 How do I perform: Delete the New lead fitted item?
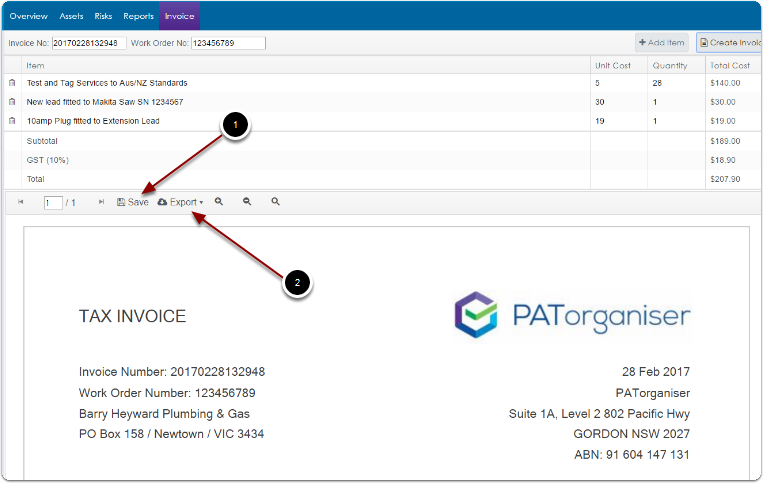[x=12, y=102]
